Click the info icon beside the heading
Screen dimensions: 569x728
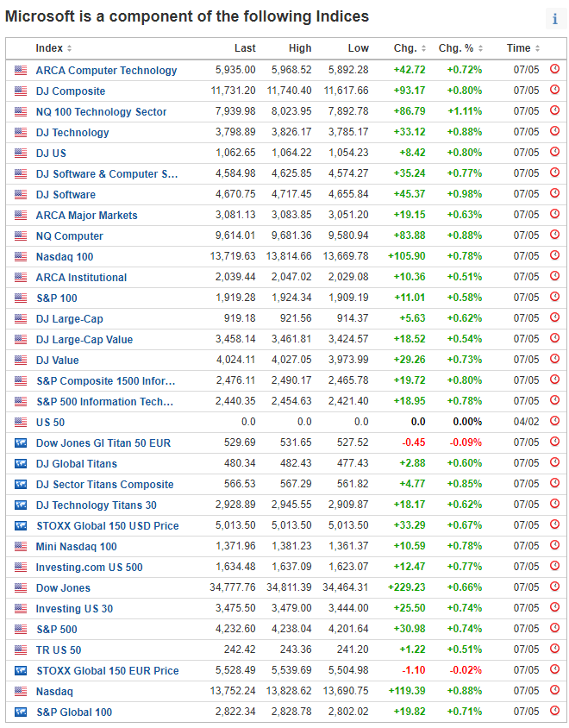click(x=554, y=19)
